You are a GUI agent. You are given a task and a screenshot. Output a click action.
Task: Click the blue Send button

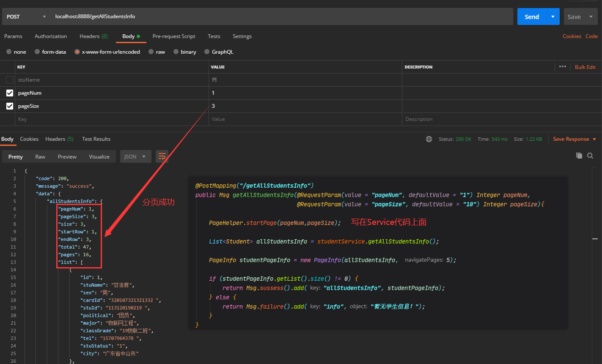coord(532,16)
